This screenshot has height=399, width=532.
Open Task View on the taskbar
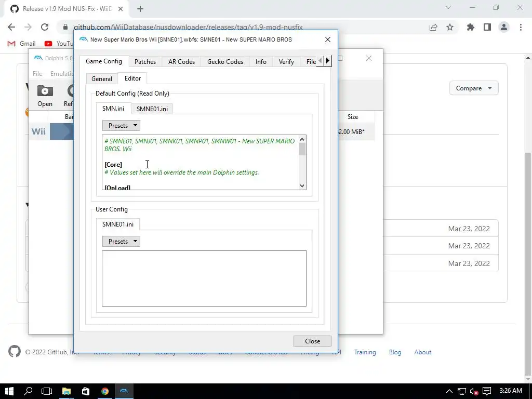click(x=47, y=391)
